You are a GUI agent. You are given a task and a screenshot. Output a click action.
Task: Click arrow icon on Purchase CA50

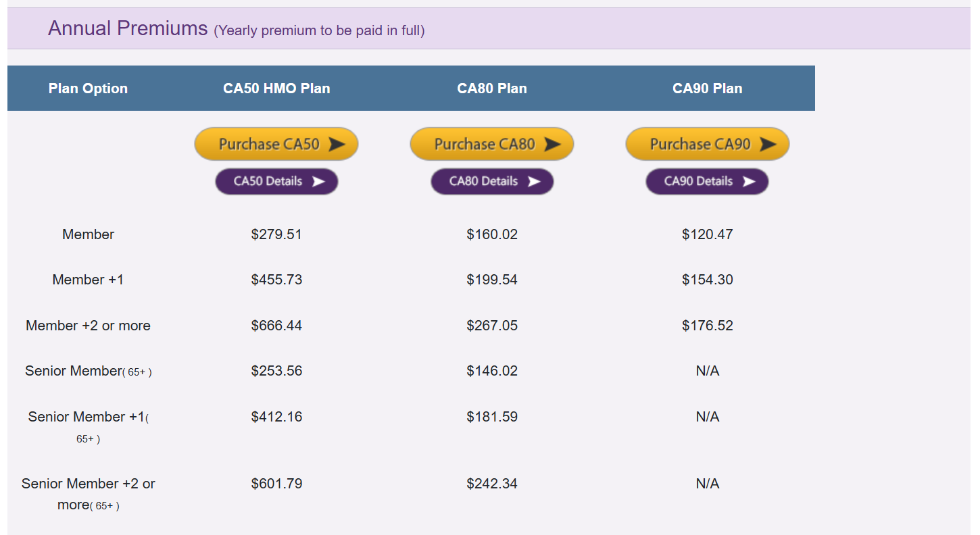coord(337,144)
